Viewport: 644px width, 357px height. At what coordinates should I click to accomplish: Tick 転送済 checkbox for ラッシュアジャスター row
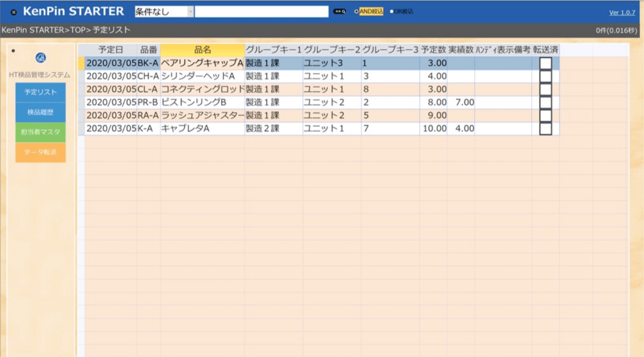(x=545, y=116)
